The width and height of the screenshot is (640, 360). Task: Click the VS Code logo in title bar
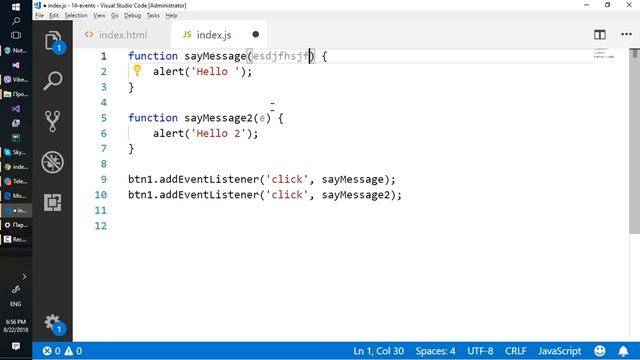(38, 5)
